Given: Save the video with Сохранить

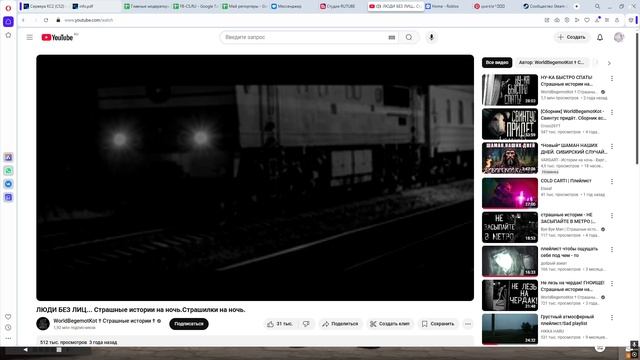Looking at the screenshot, I should [438, 324].
